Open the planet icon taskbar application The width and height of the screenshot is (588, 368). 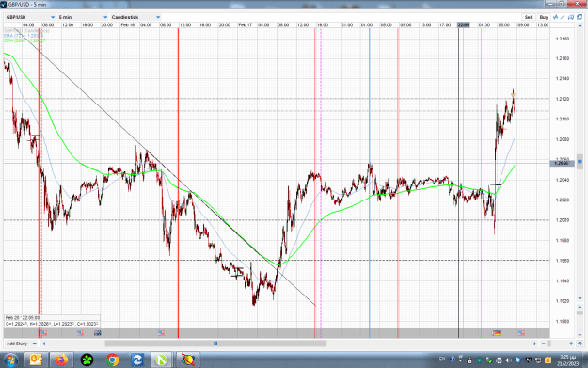coord(188,360)
